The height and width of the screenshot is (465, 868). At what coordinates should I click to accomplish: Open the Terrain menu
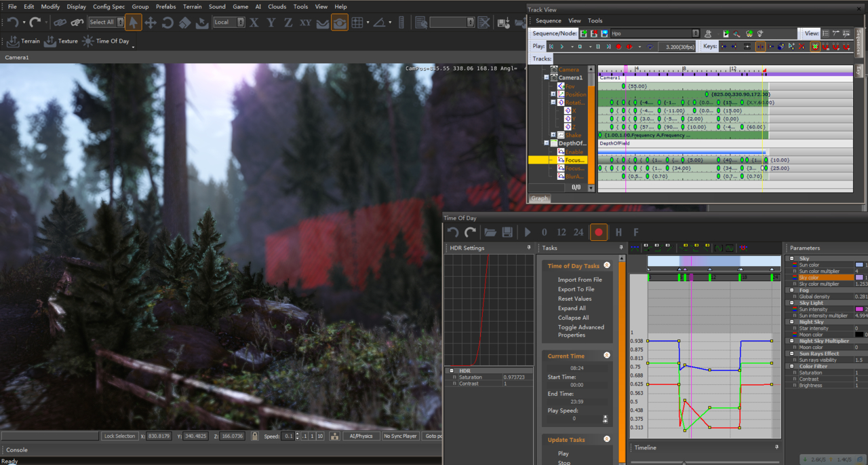click(x=192, y=7)
